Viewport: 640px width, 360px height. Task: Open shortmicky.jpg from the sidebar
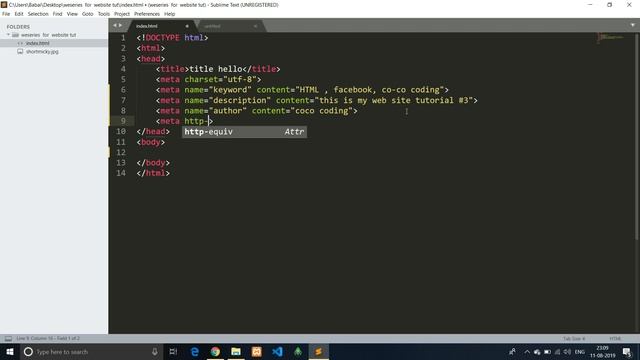[x=42, y=52]
